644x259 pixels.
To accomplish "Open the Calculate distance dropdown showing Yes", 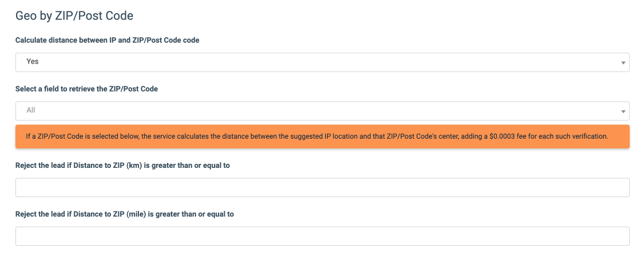I will [x=322, y=62].
